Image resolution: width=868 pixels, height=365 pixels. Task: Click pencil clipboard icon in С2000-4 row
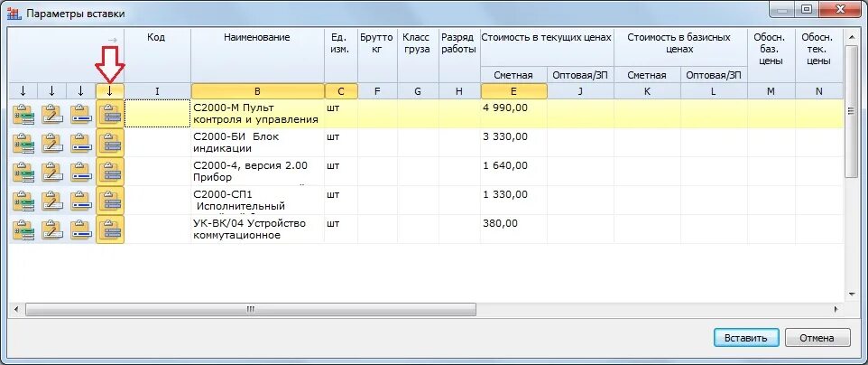point(52,172)
